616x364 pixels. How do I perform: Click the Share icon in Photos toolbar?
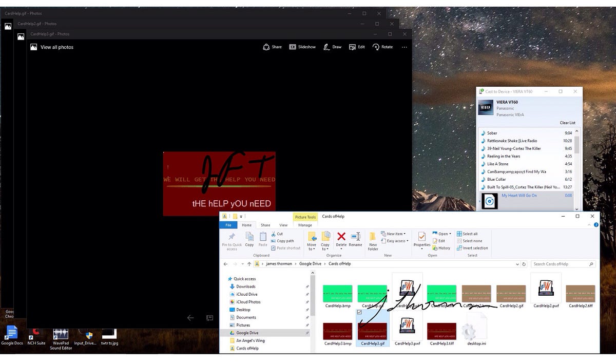(x=266, y=47)
